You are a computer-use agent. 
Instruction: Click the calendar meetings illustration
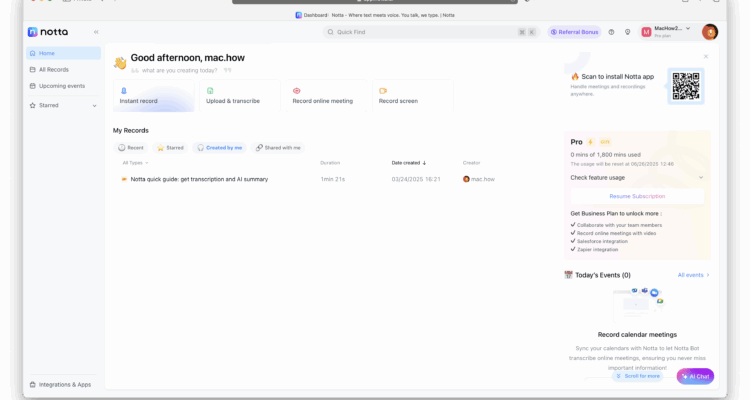pos(638,304)
